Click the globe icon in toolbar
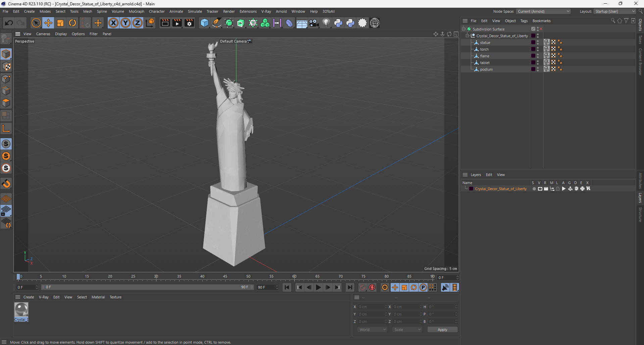The height and width of the screenshot is (345, 644). tap(375, 23)
